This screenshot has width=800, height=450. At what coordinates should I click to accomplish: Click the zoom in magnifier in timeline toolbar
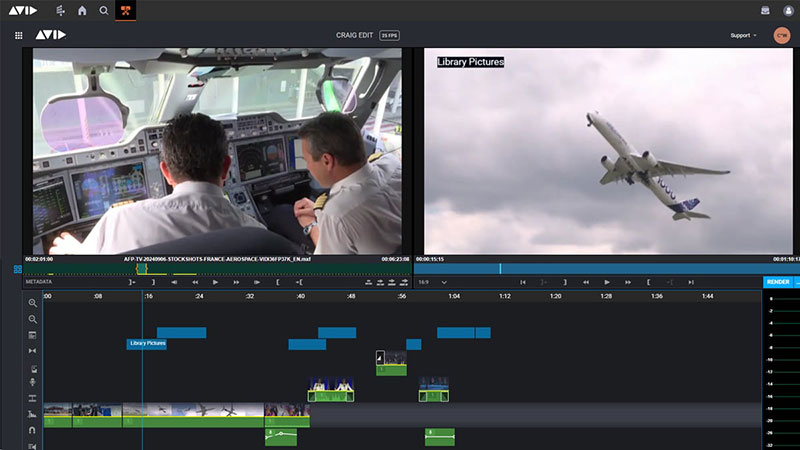pyautogui.click(x=33, y=303)
